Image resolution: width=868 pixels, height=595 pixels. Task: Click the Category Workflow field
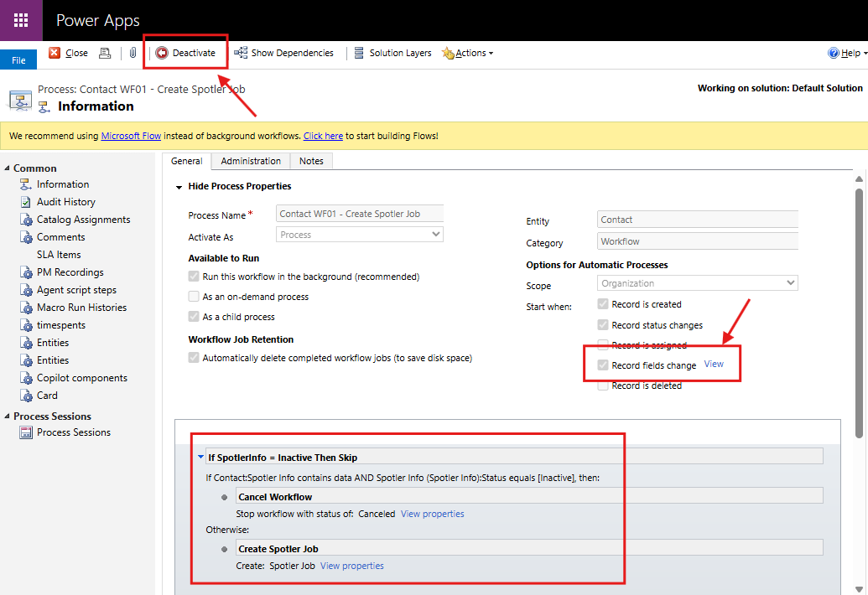(698, 241)
